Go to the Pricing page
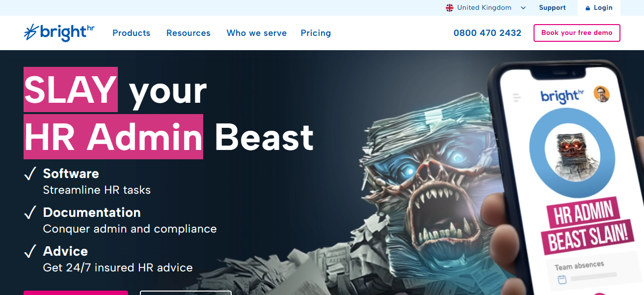The image size is (644, 295). tap(316, 33)
